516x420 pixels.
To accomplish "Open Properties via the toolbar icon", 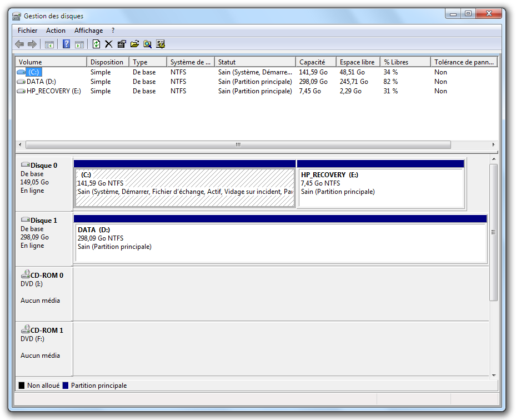I will pos(122,44).
